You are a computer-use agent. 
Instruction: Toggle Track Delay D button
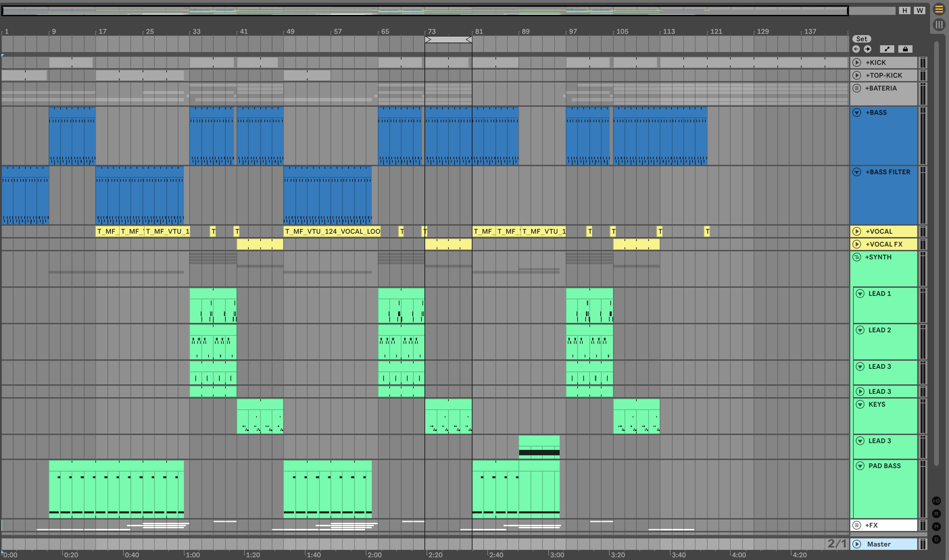[936, 539]
